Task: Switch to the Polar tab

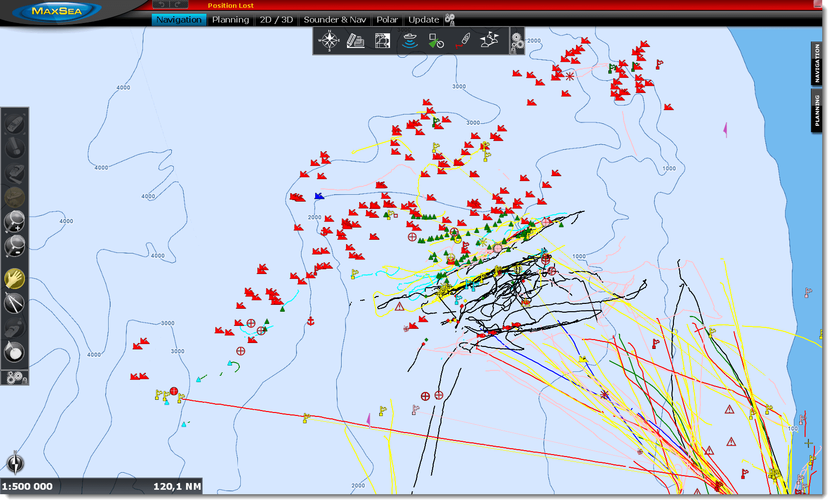Action: pos(388,20)
